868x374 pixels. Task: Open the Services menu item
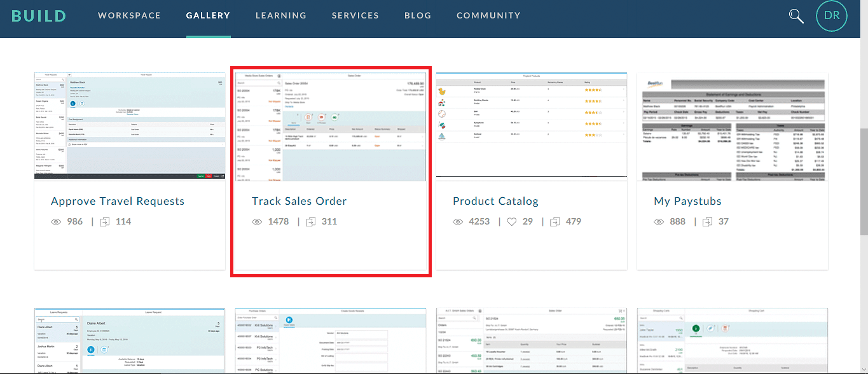click(355, 15)
